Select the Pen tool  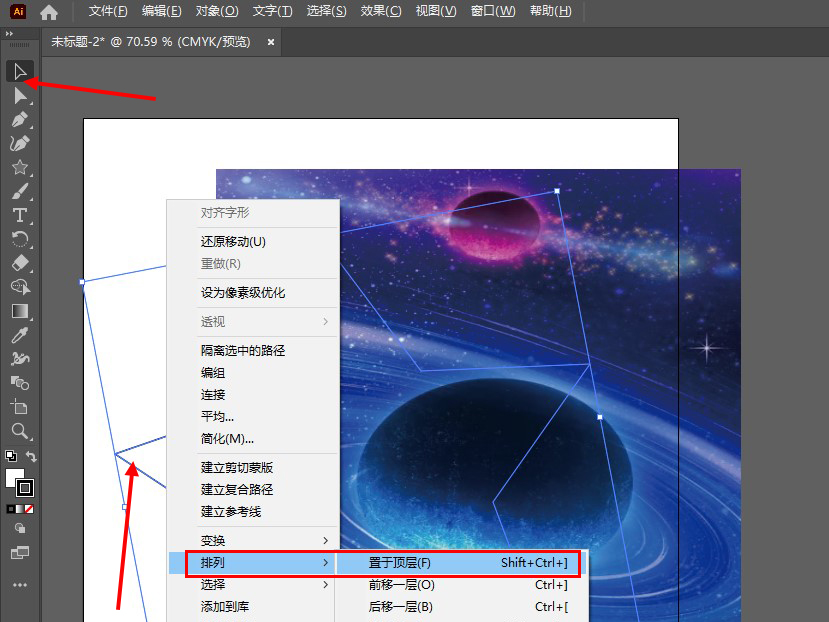tap(19, 119)
